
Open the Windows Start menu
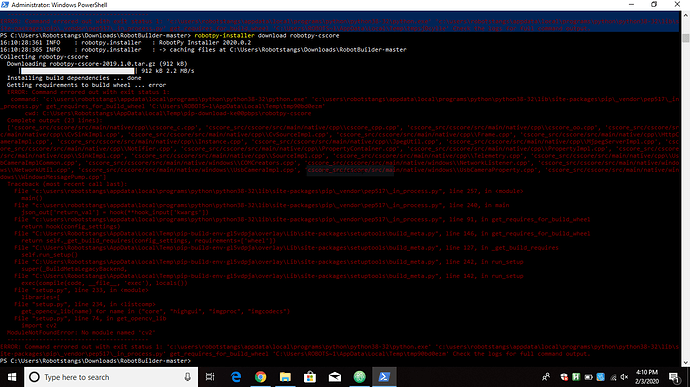12,377
